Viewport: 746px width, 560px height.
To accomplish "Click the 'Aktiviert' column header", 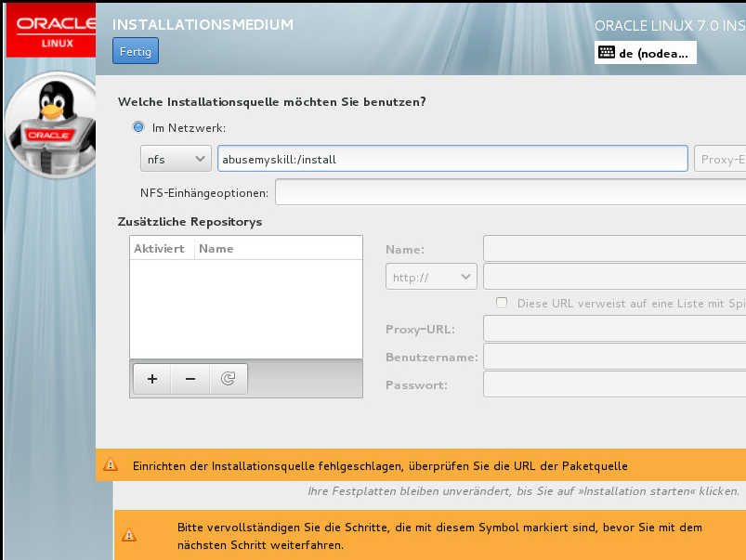I will (x=159, y=248).
